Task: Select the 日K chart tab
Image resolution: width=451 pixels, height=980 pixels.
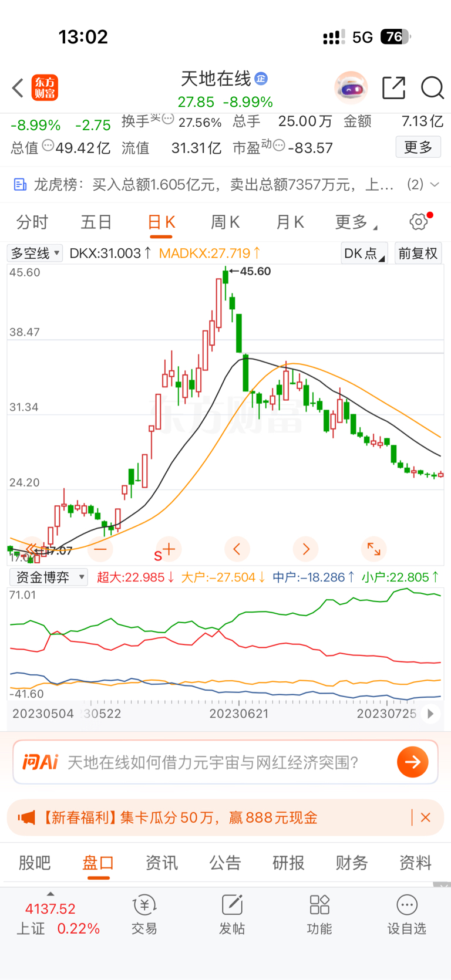Action: point(161,222)
